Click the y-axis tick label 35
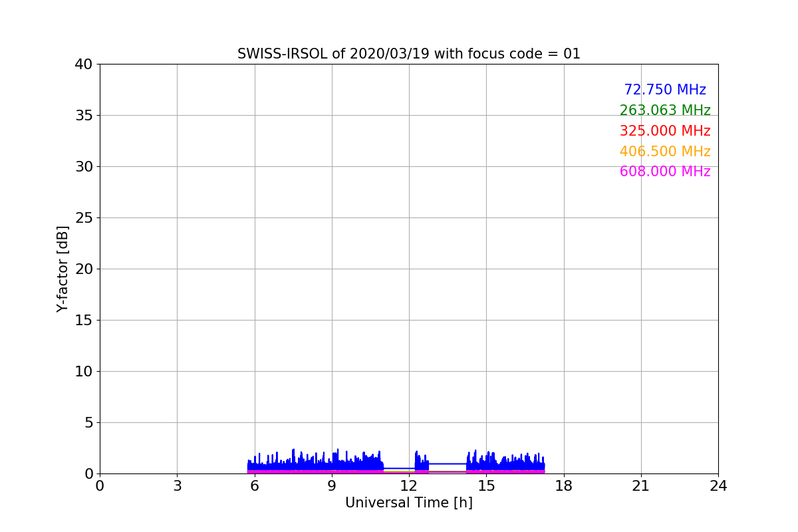 click(x=84, y=116)
